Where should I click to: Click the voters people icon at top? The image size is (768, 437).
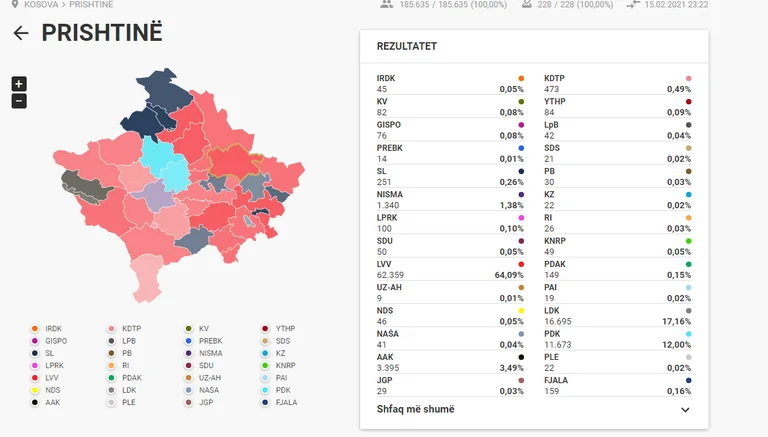point(386,4)
